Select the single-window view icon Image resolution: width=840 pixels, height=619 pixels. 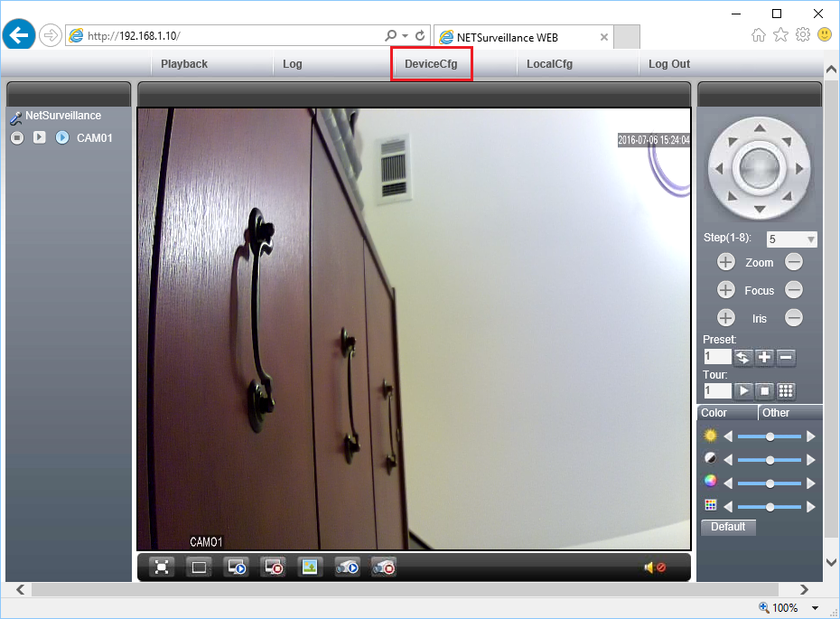tap(199, 567)
